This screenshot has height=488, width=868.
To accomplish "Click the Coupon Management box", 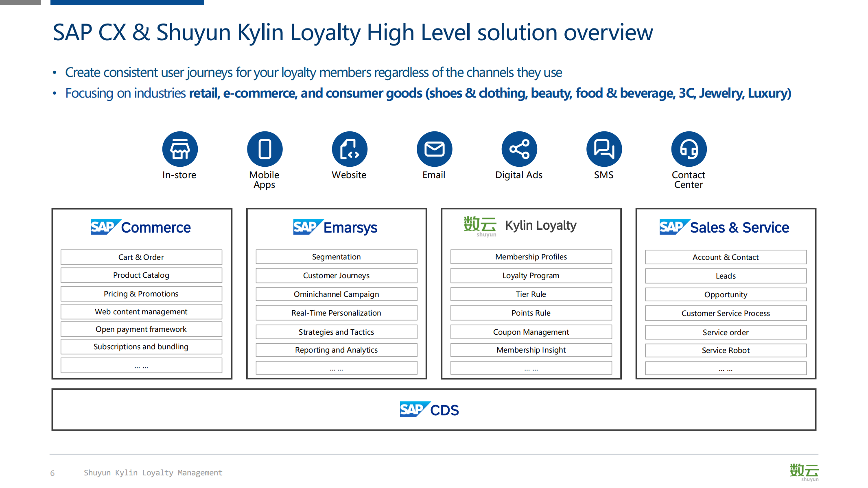I will point(531,332).
